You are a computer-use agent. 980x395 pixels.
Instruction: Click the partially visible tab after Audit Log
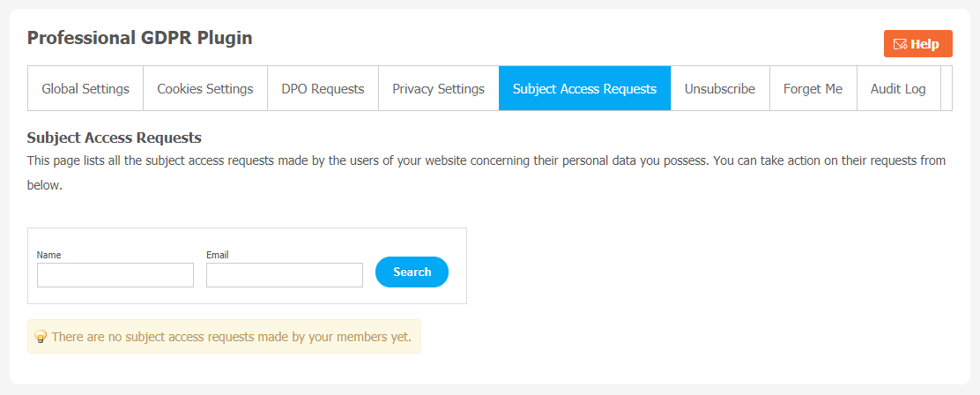click(947, 89)
